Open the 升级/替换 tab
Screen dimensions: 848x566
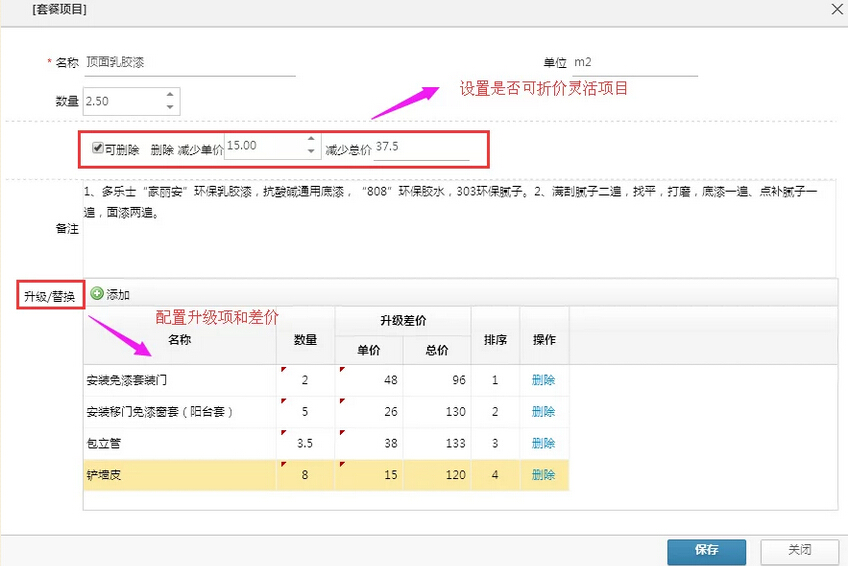(49, 296)
